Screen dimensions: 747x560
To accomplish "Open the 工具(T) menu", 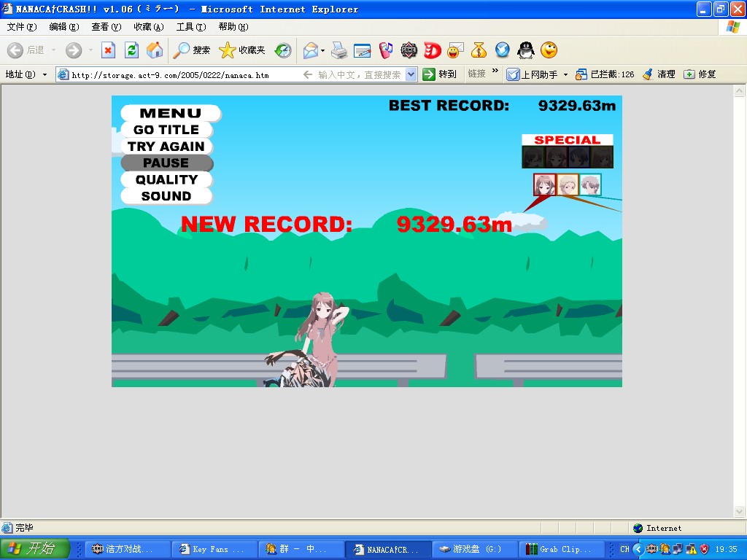I will [x=191, y=27].
